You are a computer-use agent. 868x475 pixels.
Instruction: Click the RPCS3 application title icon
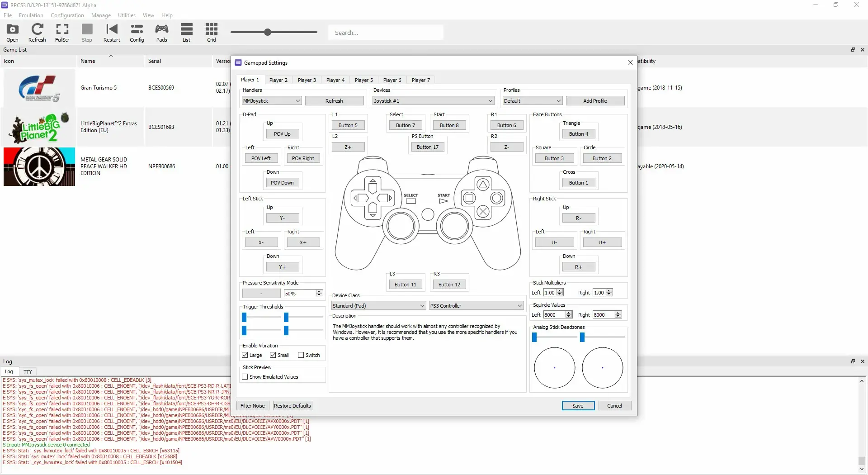point(5,5)
